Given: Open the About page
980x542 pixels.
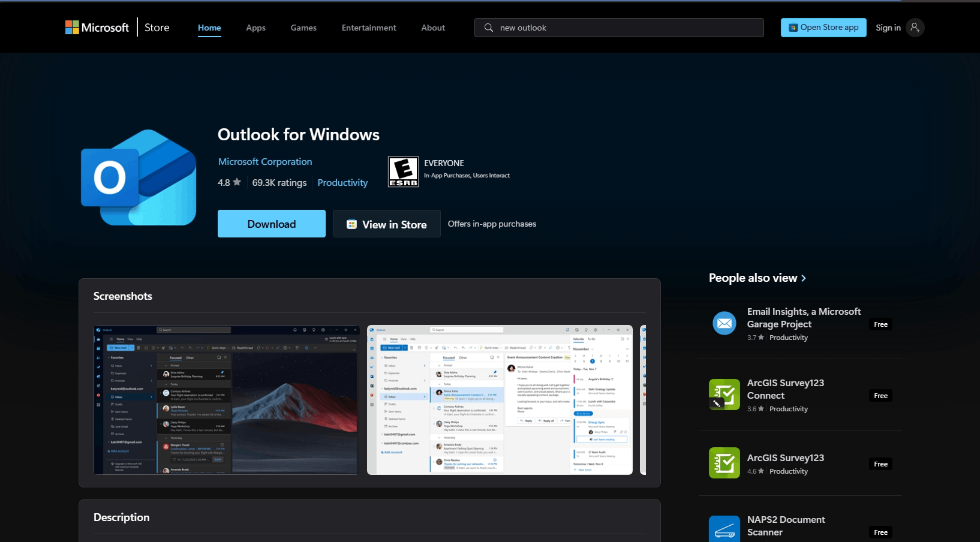Looking at the screenshot, I should coord(433,28).
